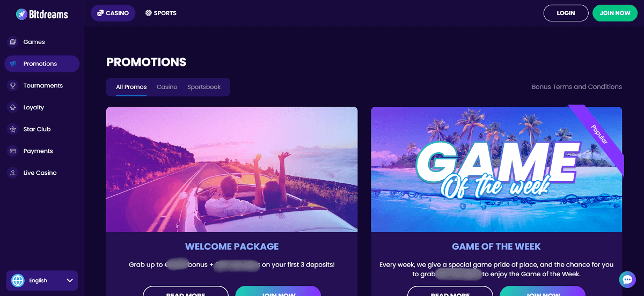Open Tournaments trophy icon in sidebar
The width and height of the screenshot is (644, 296).
(x=13, y=86)
